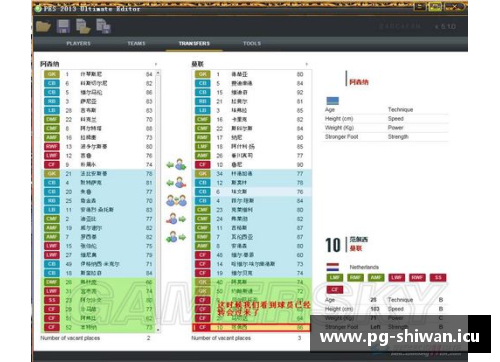The width and height of the screenshot is (500, 362).
Task: Open file with the yellow folder icon
Action: 43,26
